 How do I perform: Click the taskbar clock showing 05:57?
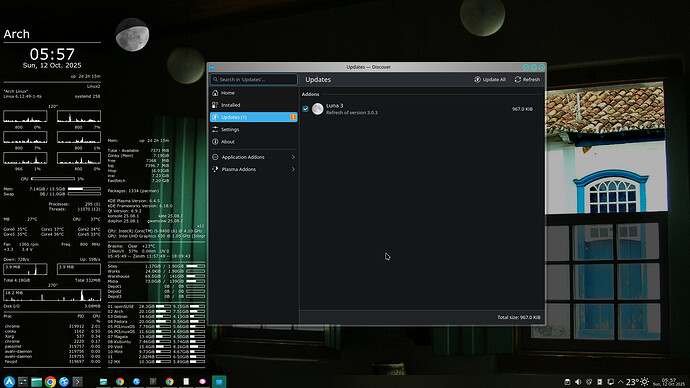tap(668, 382)
